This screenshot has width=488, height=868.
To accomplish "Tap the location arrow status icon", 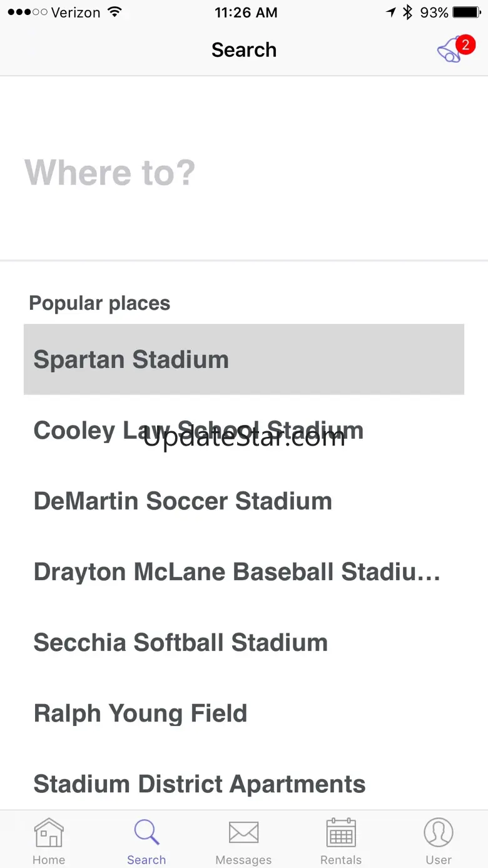I will [391, 13].
